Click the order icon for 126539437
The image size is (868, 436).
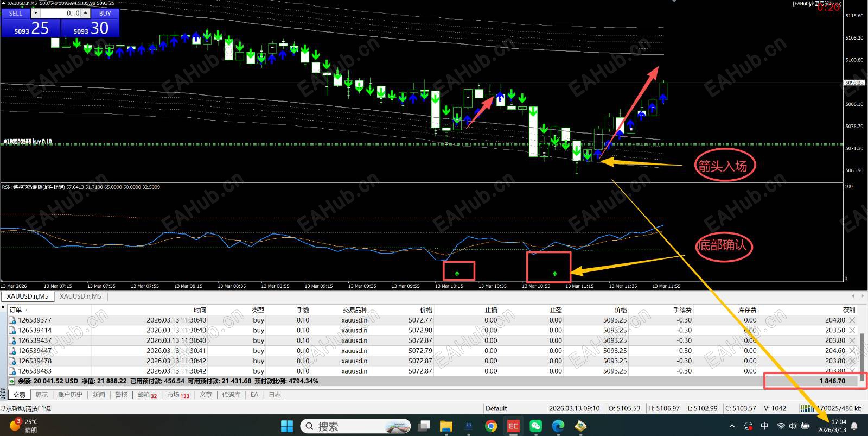12,340
